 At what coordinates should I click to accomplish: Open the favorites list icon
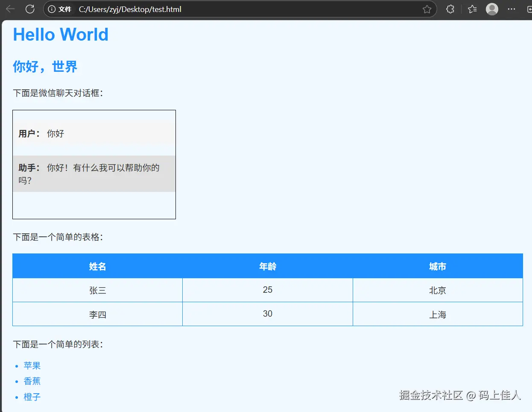coord(472,9)
